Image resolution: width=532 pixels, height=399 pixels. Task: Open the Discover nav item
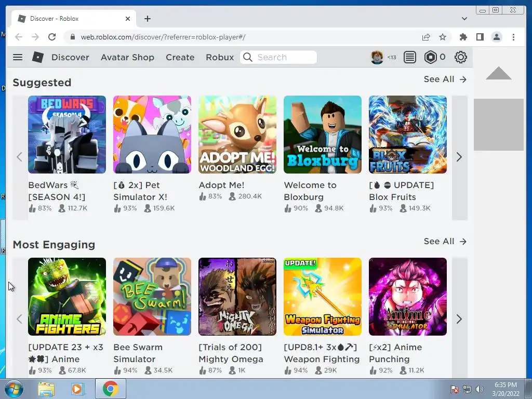[x=70, y=57]
